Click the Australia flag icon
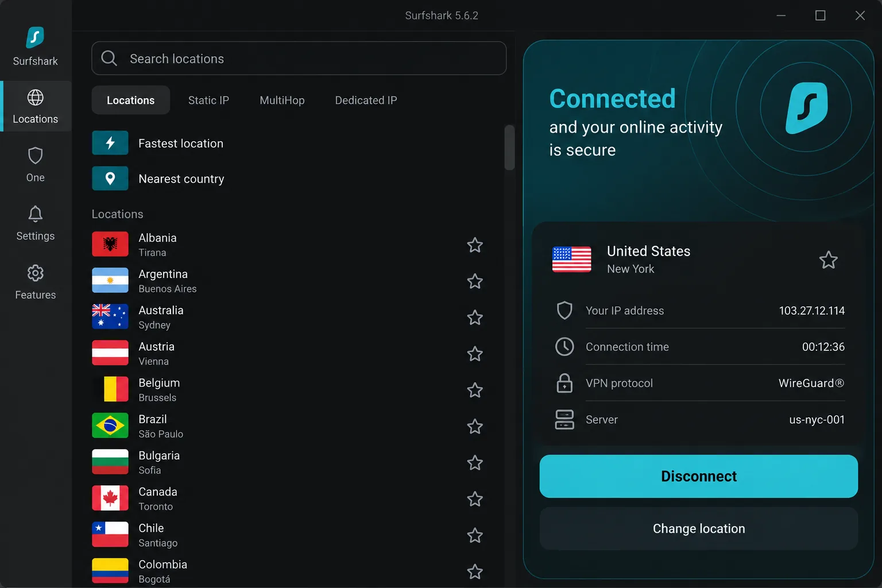The image size is (882, 588). coord(110,317)
